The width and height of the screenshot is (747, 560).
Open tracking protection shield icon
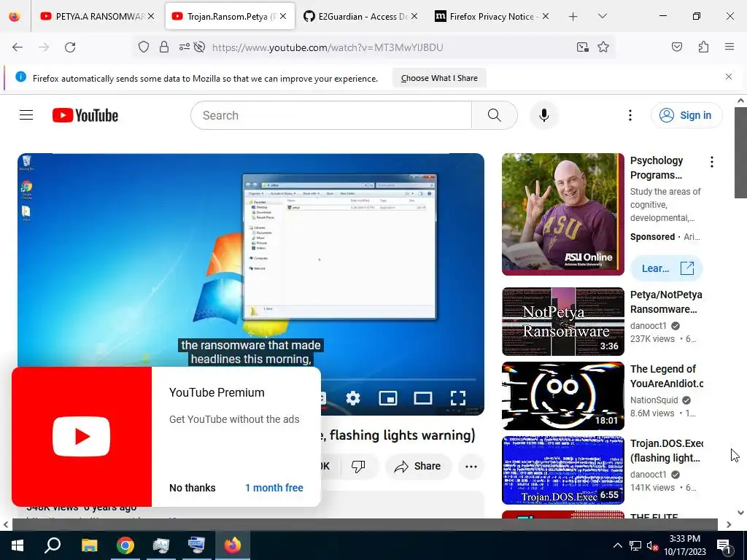144,47
